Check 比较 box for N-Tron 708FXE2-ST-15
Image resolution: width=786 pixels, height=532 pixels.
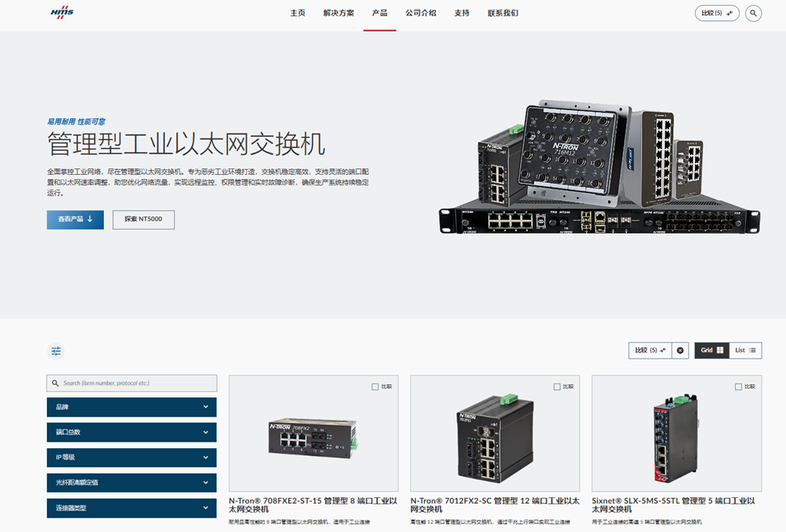(375, 387)
